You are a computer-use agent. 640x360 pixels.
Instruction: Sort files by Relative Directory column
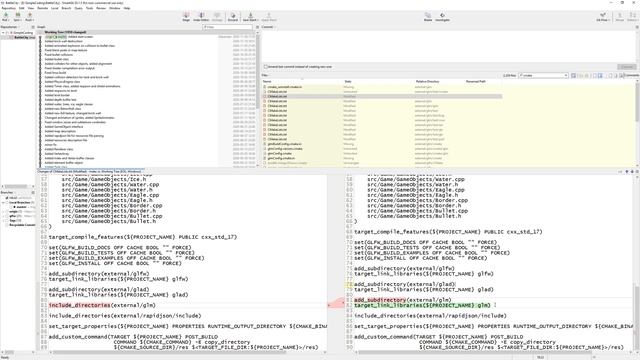(x=427, y=82)
